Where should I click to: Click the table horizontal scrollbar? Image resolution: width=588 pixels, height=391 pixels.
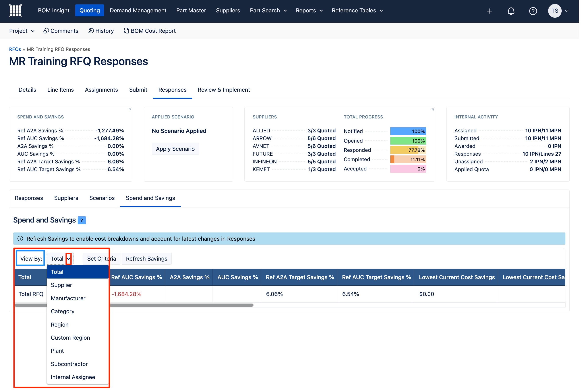pyautogui.click(x=134, y=305)
